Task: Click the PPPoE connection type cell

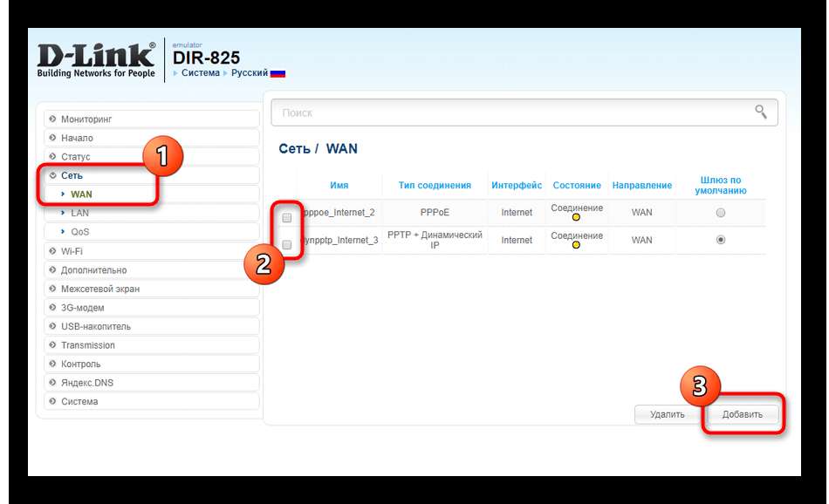Action: tap(435, 213)
